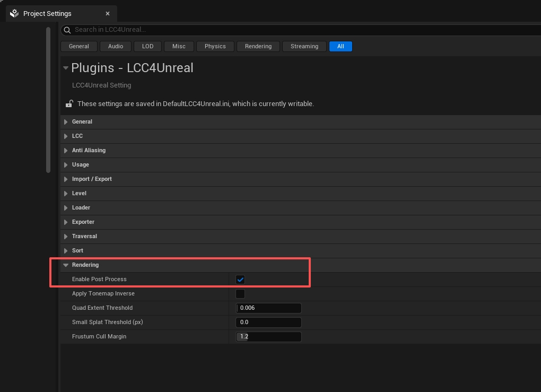Expand the Anti Aliasing section

[66, 151]
